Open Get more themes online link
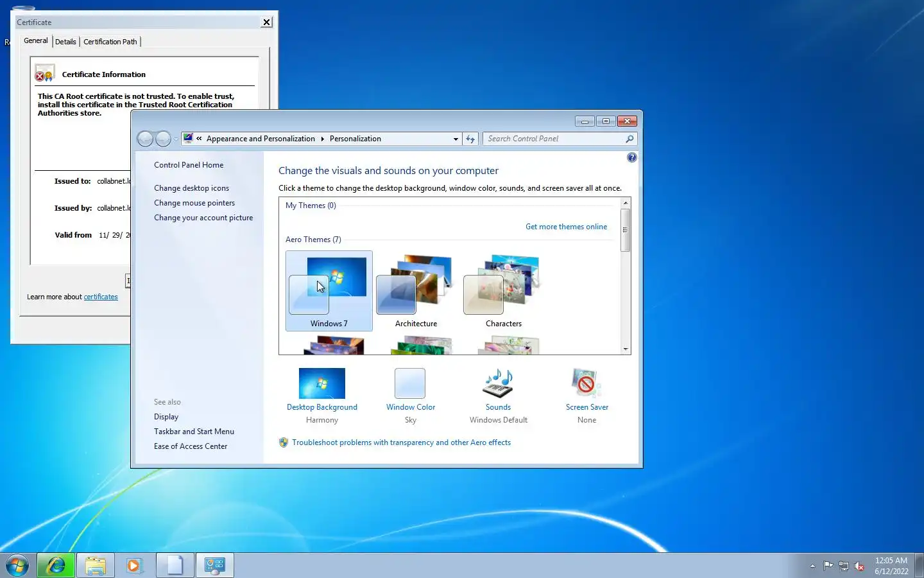 pyautogui.click(x=566, y=227)
